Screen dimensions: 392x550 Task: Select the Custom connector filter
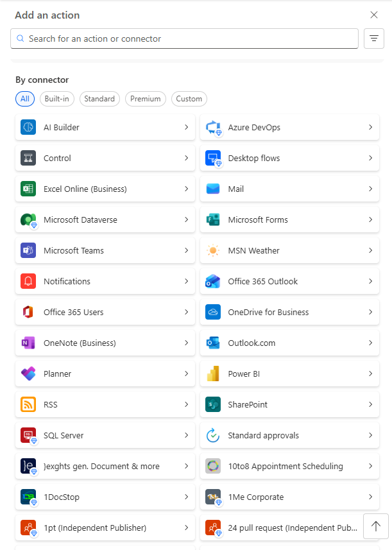click(x=189, y=99)
